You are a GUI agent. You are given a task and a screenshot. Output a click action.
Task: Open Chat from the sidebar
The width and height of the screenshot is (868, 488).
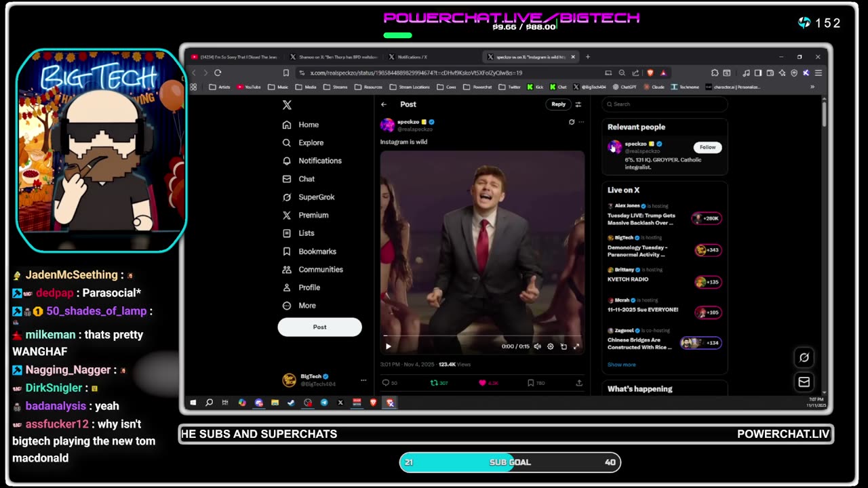pyautogui.click(x=298, y=179)
